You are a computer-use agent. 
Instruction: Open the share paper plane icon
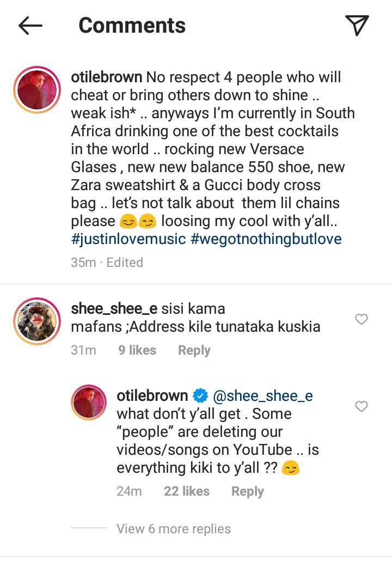[x=357, y=25]
